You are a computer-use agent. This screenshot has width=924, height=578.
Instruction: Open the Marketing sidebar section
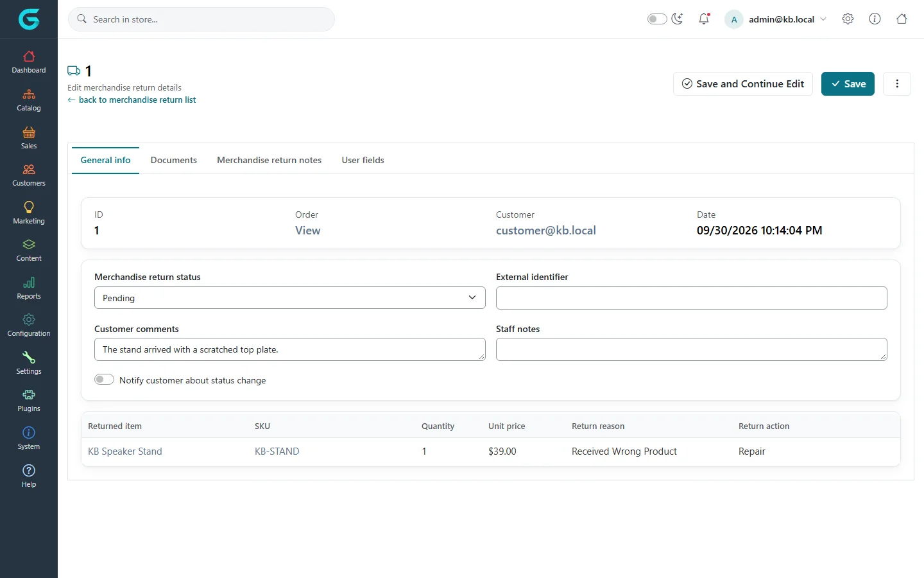(x=29, y=213)
